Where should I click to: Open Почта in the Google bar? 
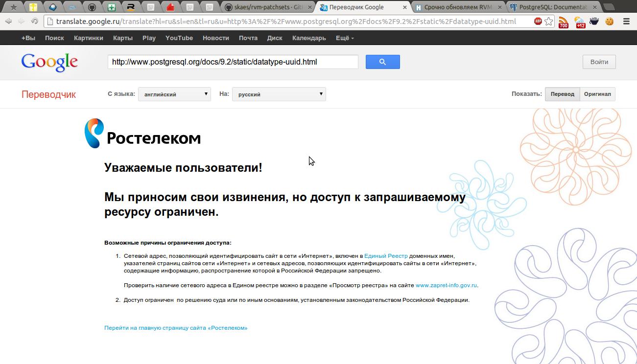248,38
